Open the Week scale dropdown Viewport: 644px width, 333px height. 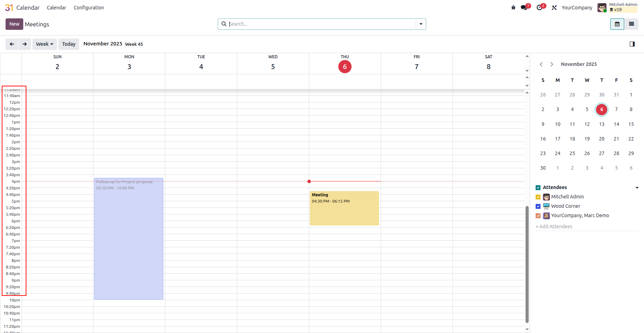click(x=44, y=44)
